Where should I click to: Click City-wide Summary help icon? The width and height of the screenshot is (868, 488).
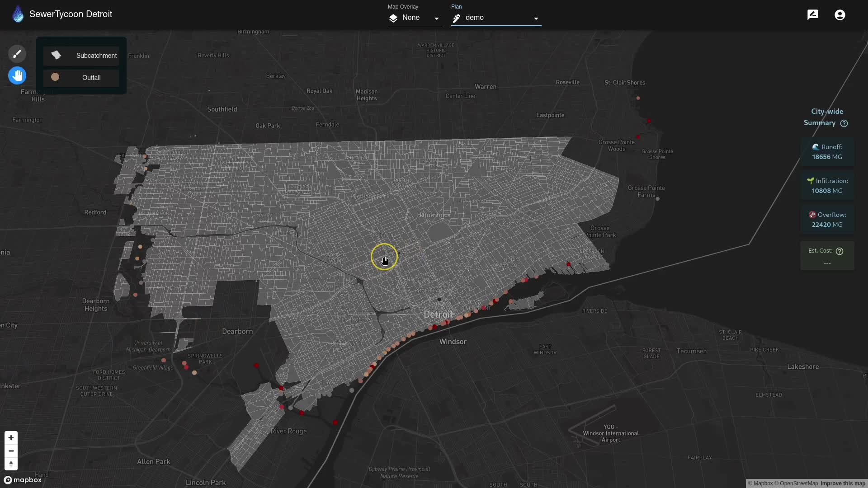click(844, 123)
